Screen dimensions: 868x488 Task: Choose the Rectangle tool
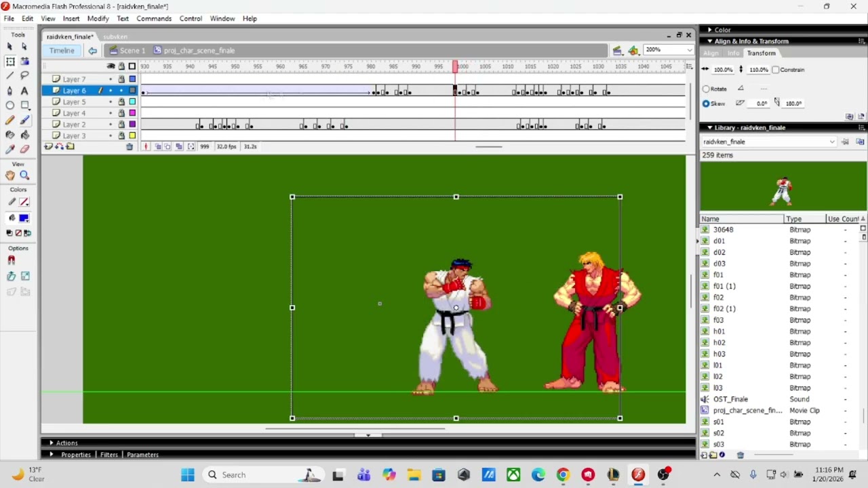click(x=24, y=105)
